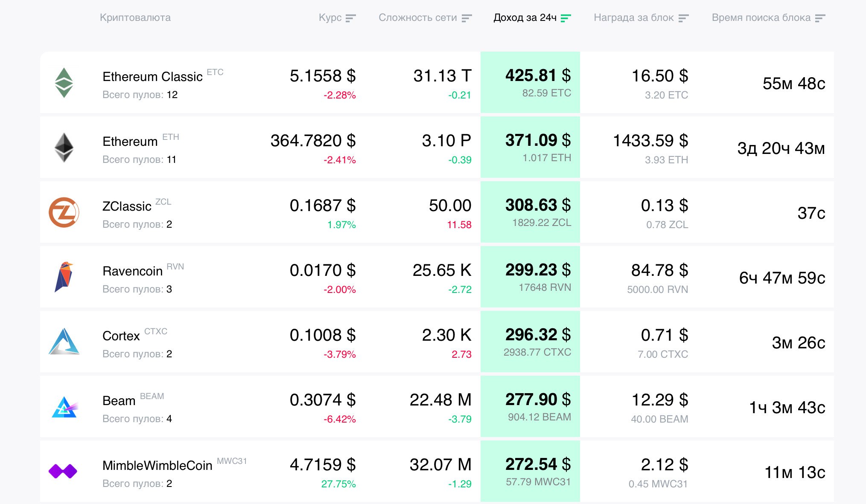Click the 3д 20ч 43м block time
Viewport: 866px width, 504px height.
781,148
